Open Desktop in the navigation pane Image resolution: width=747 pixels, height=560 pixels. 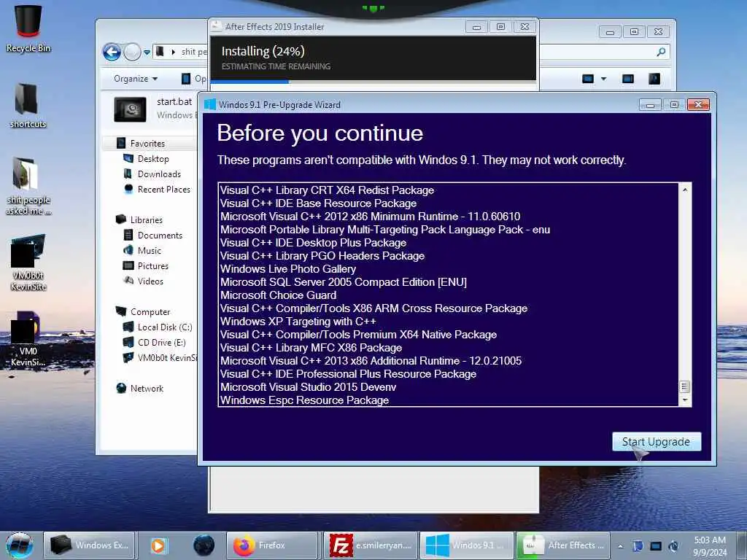pos(153,158)
